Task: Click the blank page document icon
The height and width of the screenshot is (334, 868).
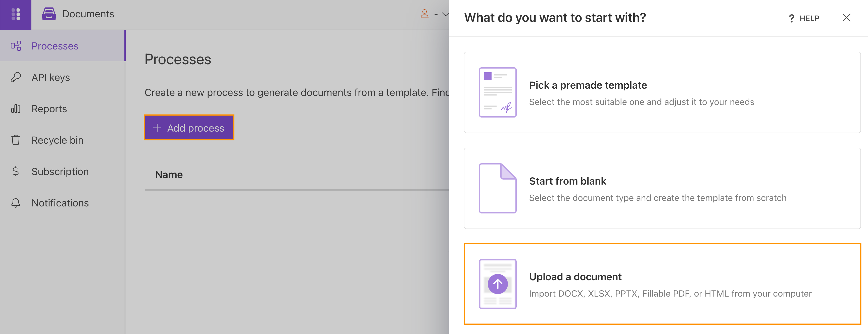Action: (x=498, y=188)
